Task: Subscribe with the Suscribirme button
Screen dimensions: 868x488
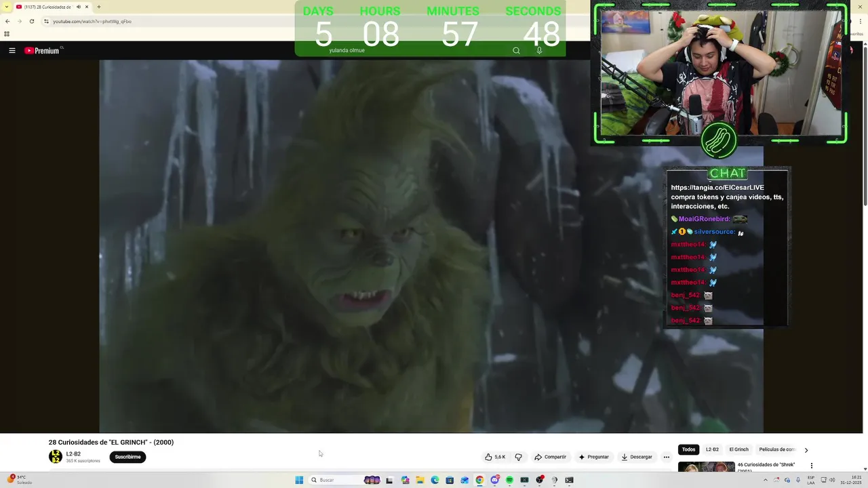Action: (127, 457)
